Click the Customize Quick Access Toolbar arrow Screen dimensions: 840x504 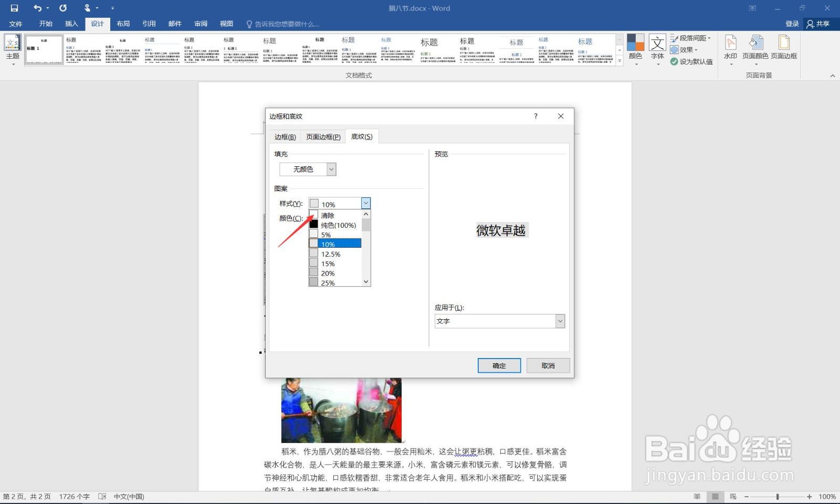(x=112, y=8)
